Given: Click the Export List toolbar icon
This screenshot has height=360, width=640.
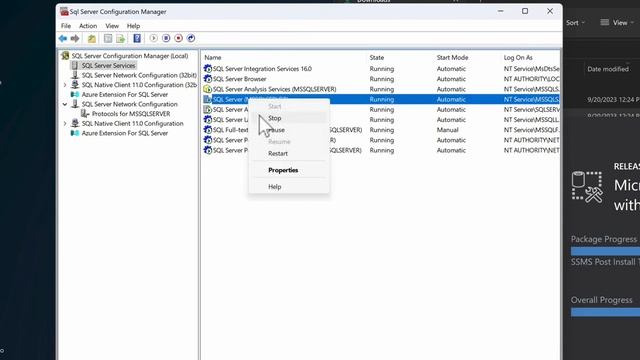Looking at the screenshot, I should [120, 38].
